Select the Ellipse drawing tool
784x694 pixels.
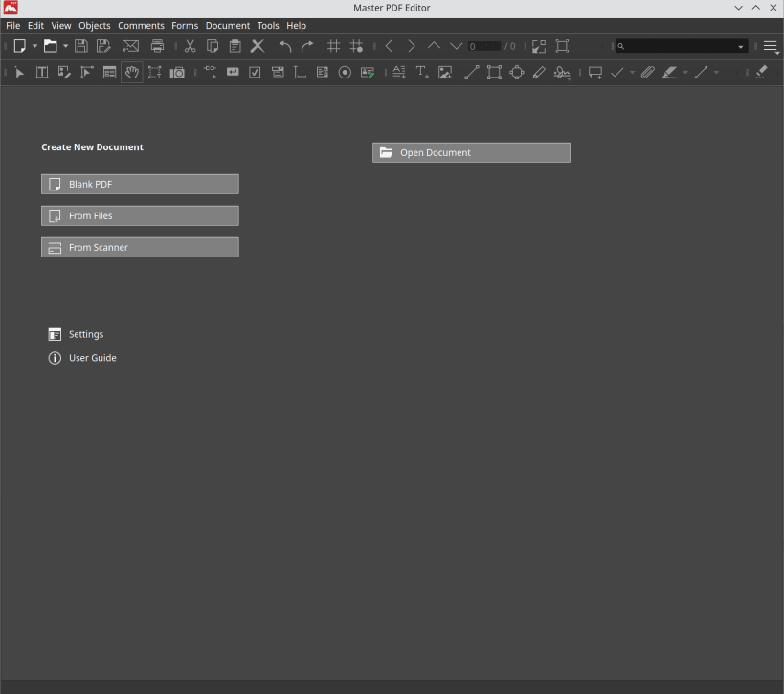coord(517,73)
